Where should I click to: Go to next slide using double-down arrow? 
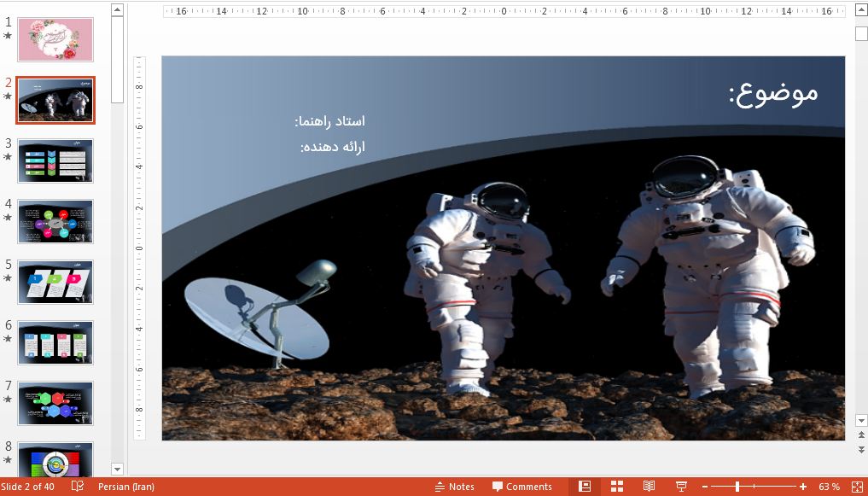pyautogui.click(x=861, y=451)
